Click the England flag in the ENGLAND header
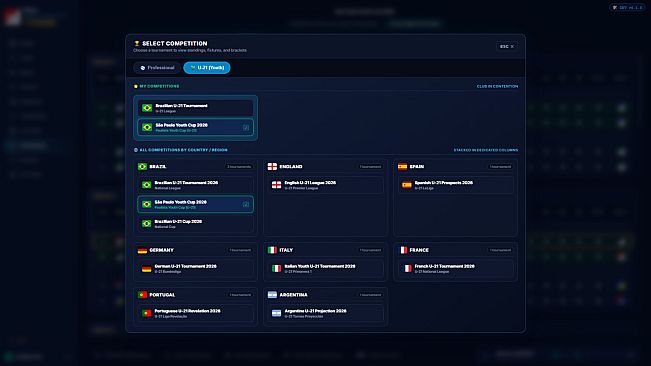This screenshot has width=651, height=366. tap(272, 166)
